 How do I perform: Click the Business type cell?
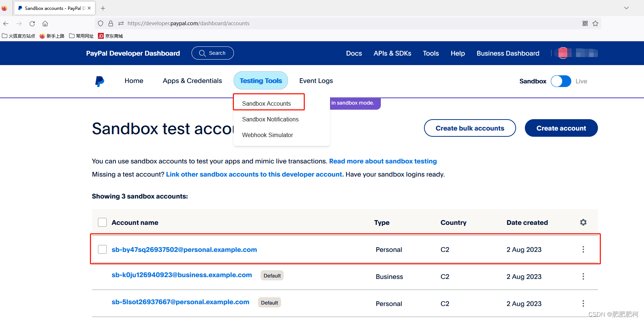[x=390, y=277]
